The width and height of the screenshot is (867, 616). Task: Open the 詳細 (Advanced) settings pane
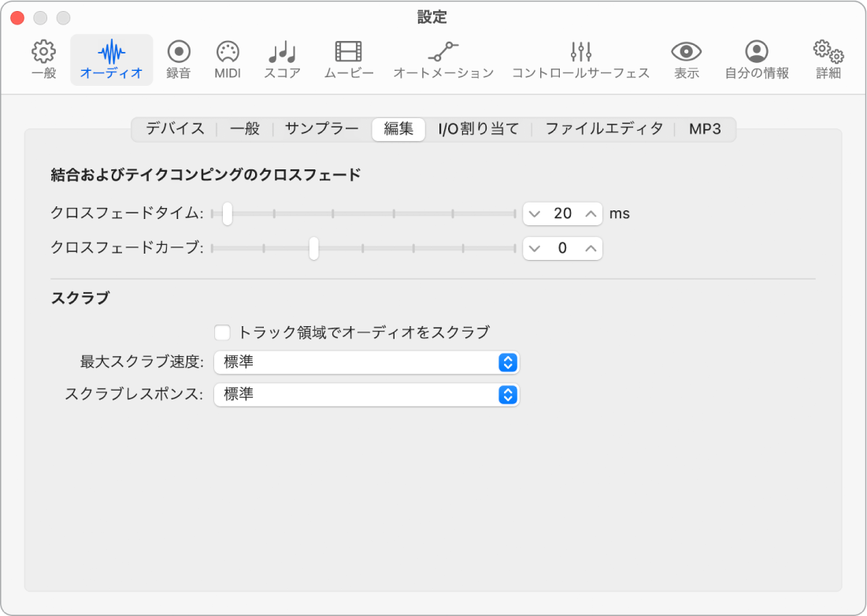[827, 59]
